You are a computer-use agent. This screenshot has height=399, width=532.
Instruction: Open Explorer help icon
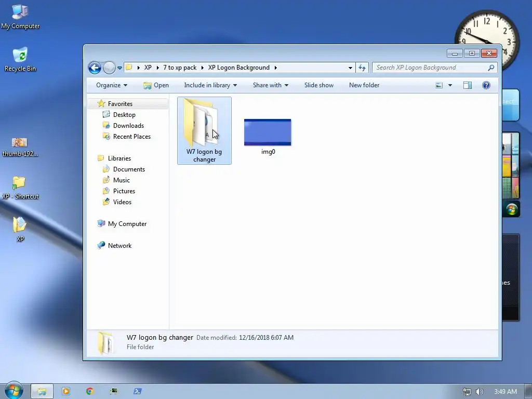[486, 85]
